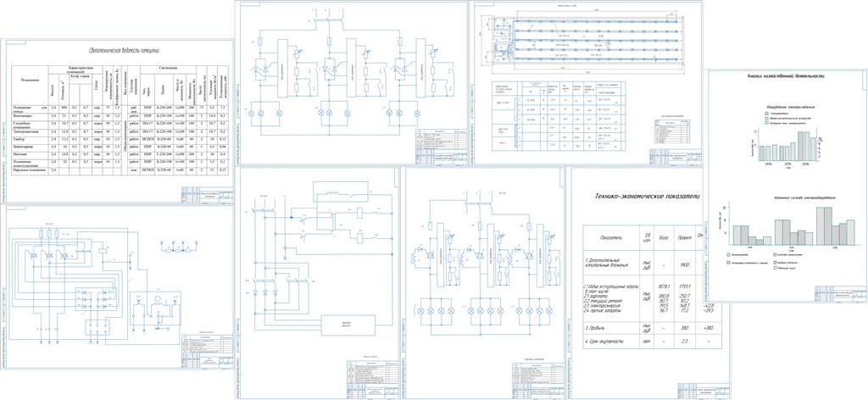Click the 'Проект' column header
The width and height of the screenshot is (868, 400).
pyautogui.click(x=684, y=236)
